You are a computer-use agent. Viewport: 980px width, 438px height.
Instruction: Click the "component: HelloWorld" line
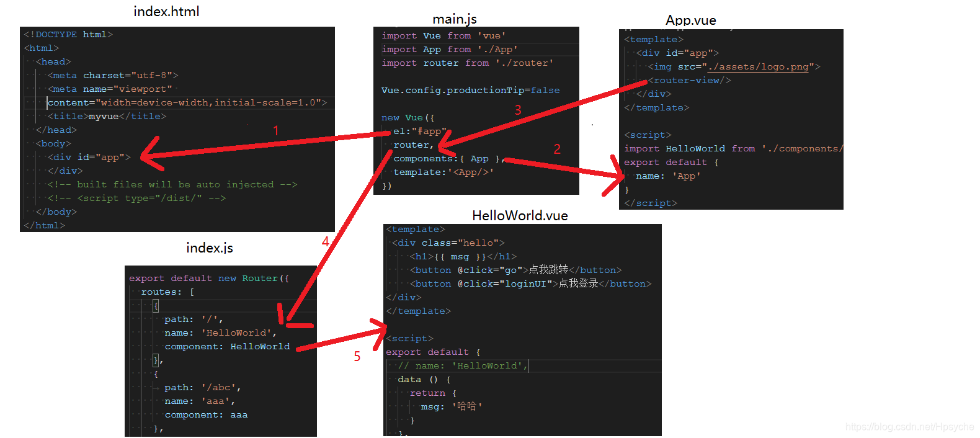227,347
